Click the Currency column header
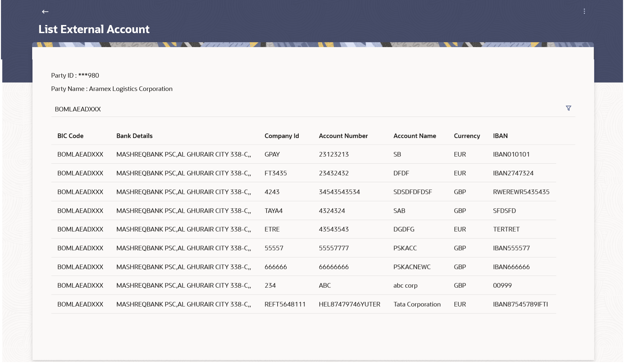This screenshot has height=364, width=624. click(x=467, y=136)
